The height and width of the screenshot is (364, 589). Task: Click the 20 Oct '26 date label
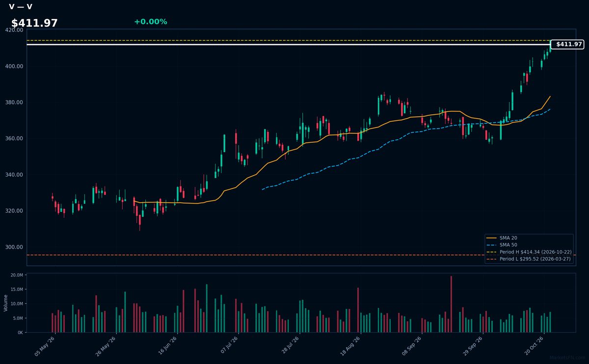(534, 345)
